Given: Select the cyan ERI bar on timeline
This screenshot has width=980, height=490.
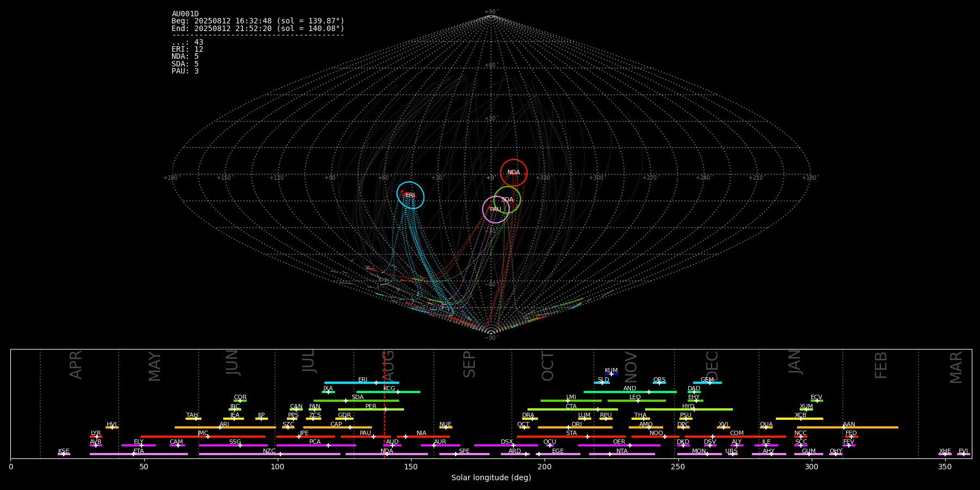Looking at the screenshot, I should point(362,383).
